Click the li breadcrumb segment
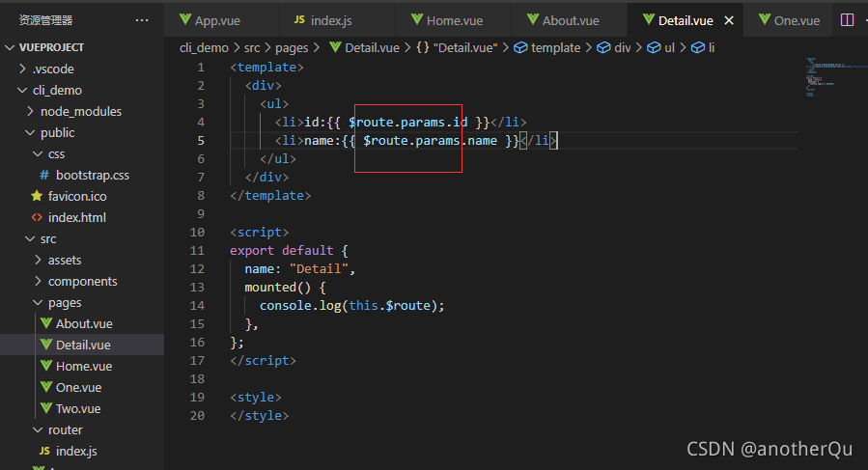Viewport: 868px width, 470px height. [703, 48]
